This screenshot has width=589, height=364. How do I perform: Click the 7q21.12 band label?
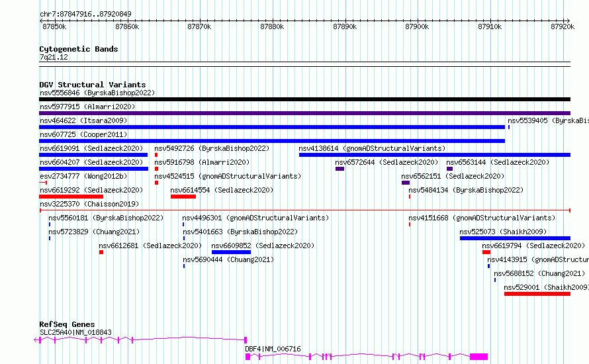point(54,57)
